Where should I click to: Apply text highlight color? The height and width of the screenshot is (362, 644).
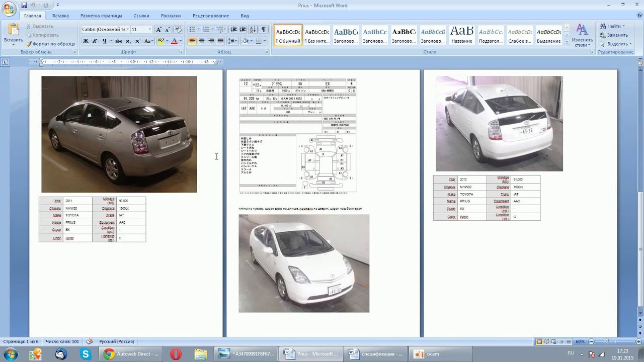click(x=160, y=41)
